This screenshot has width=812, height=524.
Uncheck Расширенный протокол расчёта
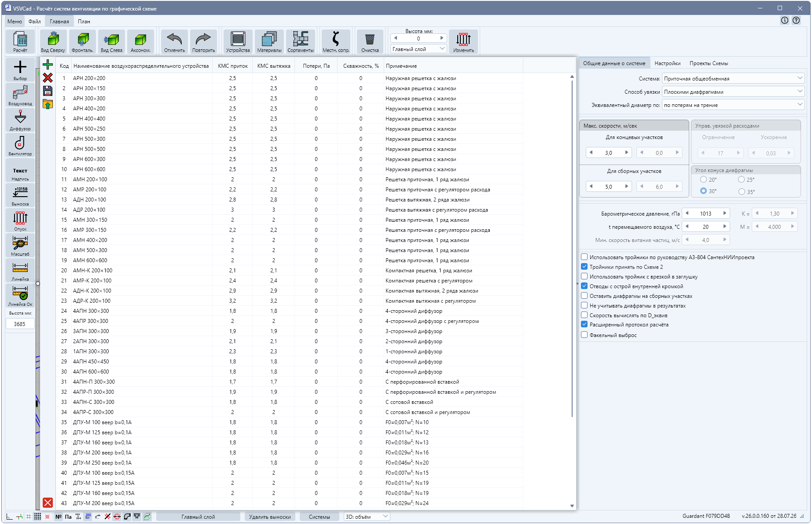click(x=584, y=324)
